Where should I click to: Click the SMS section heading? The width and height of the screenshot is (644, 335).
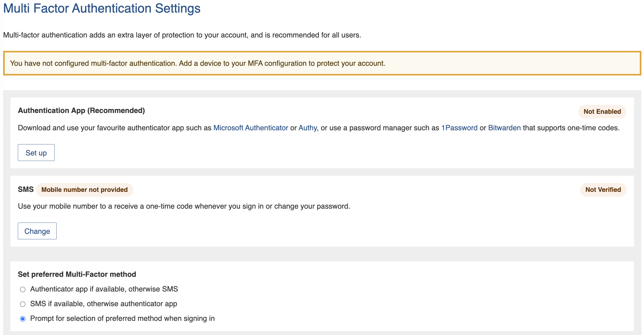(x=26, y=189)
